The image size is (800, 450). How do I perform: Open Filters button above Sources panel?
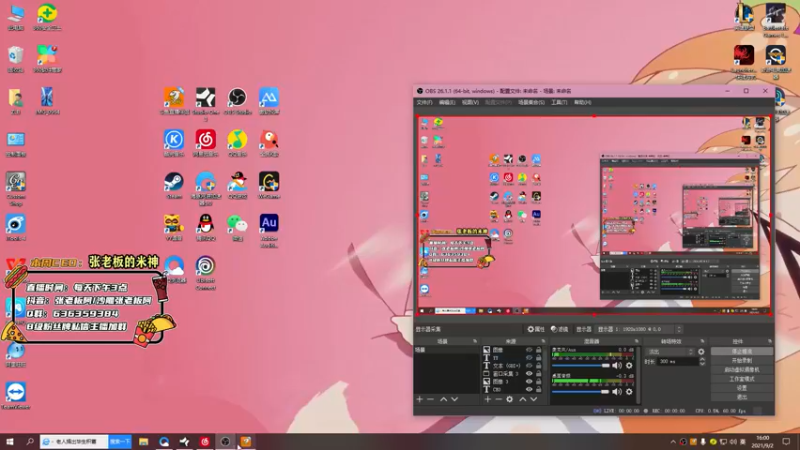click(560, 329)
